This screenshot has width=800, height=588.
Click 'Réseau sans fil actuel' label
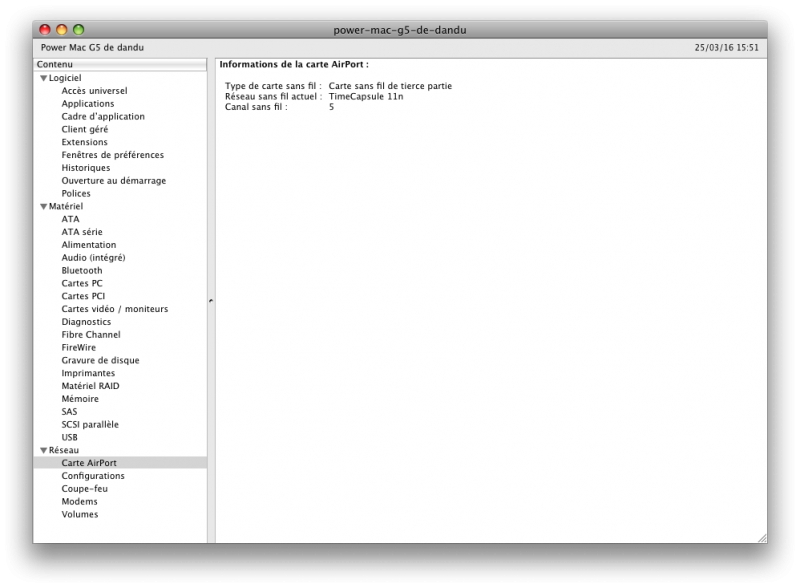point(271,96)
